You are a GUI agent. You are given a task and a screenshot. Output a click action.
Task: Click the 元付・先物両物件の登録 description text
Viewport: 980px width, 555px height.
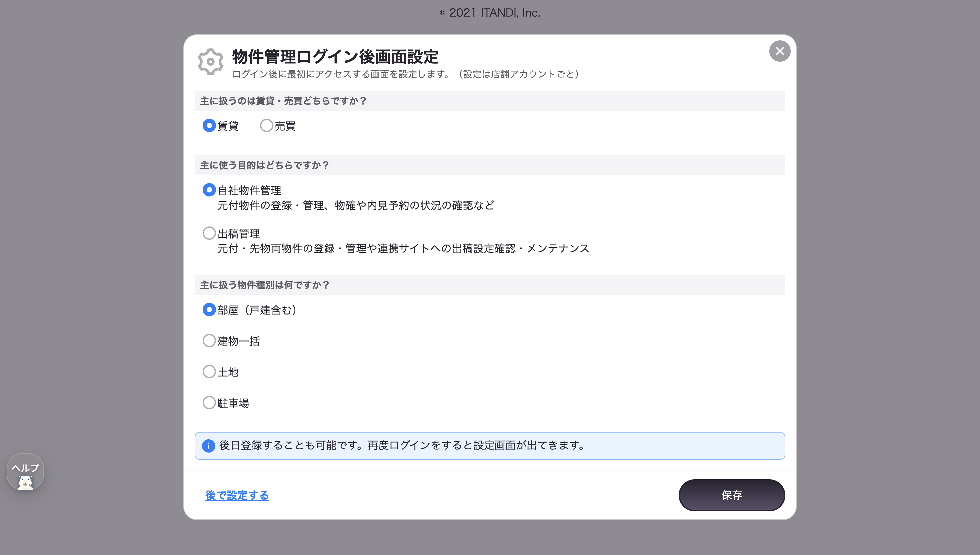pos(403,248)
